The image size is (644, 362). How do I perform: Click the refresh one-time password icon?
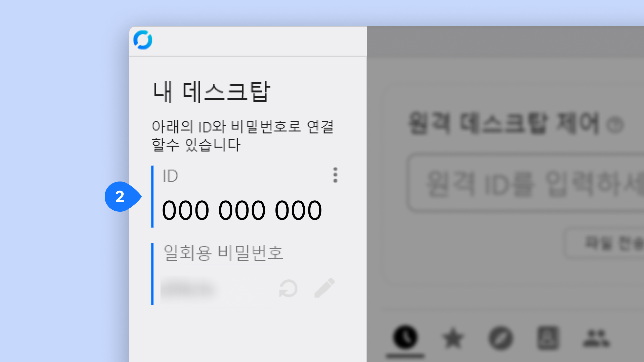tap(288, 289)
